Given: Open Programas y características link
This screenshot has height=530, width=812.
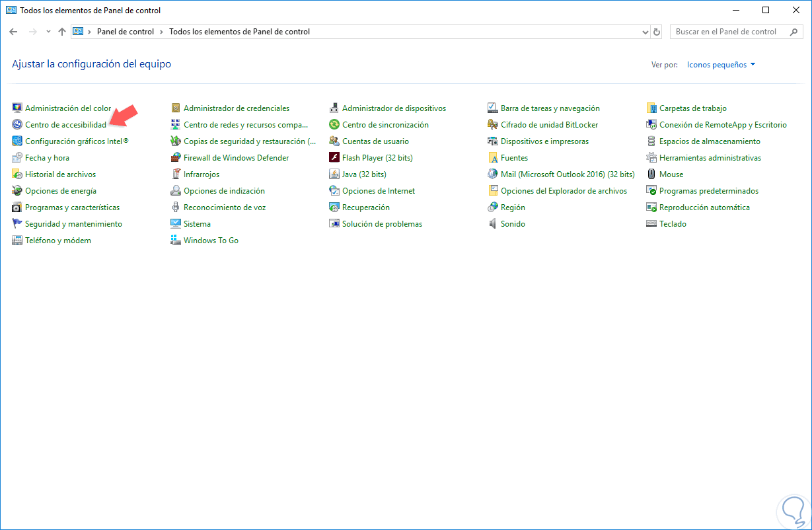Looking at the screenshot, I should point(72,208).
